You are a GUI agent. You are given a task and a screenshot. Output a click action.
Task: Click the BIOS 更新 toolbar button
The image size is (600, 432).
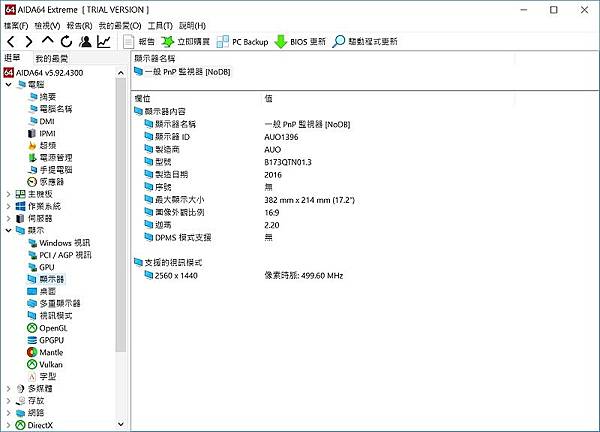tap(300, 41)
